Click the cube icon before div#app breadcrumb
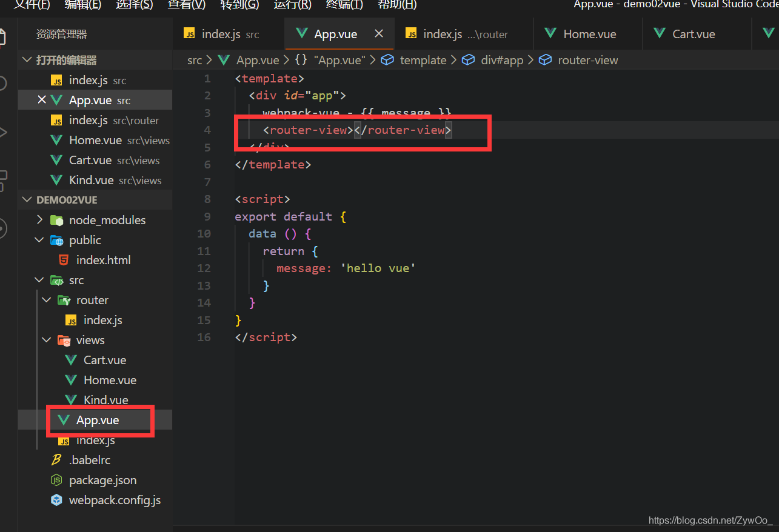The height and width of the screenshot is (532, 779). [x=468, y=60]
